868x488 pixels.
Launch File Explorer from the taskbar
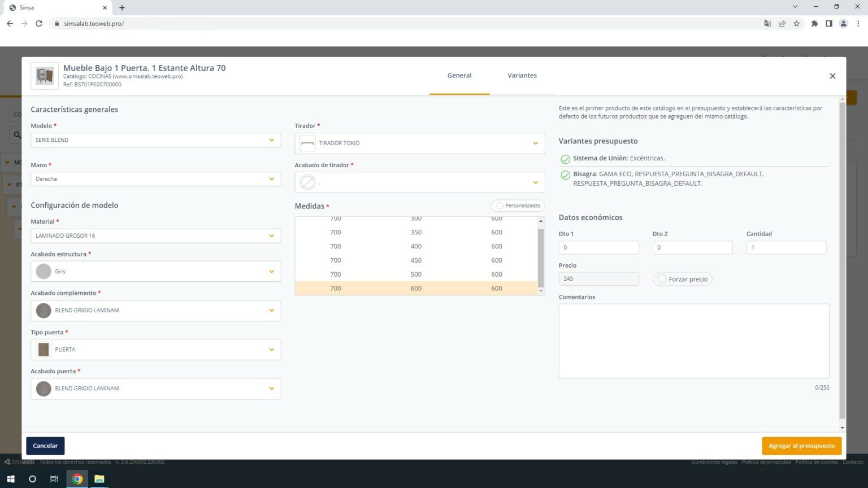click(x=99, y=479)
